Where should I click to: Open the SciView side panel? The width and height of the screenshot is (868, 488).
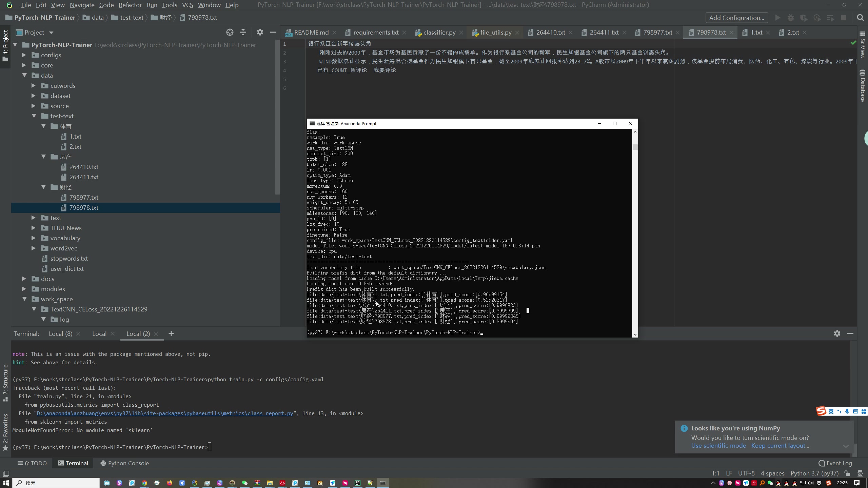(x=863, y=45)
